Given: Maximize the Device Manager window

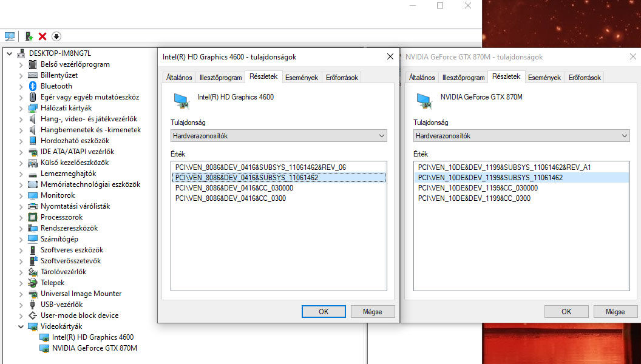Looking at the screenshot, I should [440, 5].
